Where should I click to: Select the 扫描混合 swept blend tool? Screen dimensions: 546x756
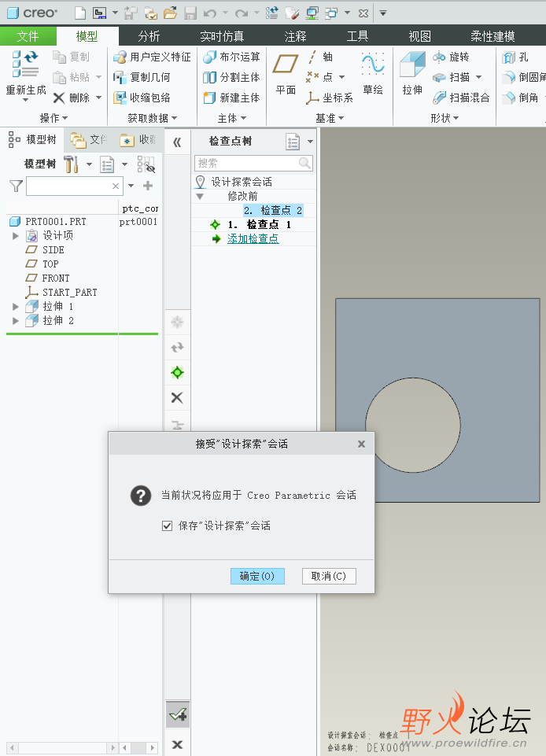click(461, 98)
